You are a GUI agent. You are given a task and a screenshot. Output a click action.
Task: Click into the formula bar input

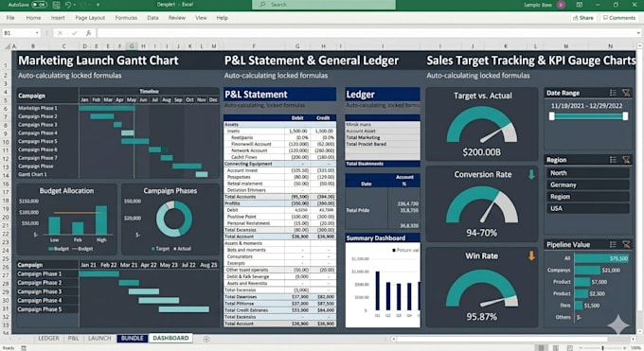coord(366,33)
